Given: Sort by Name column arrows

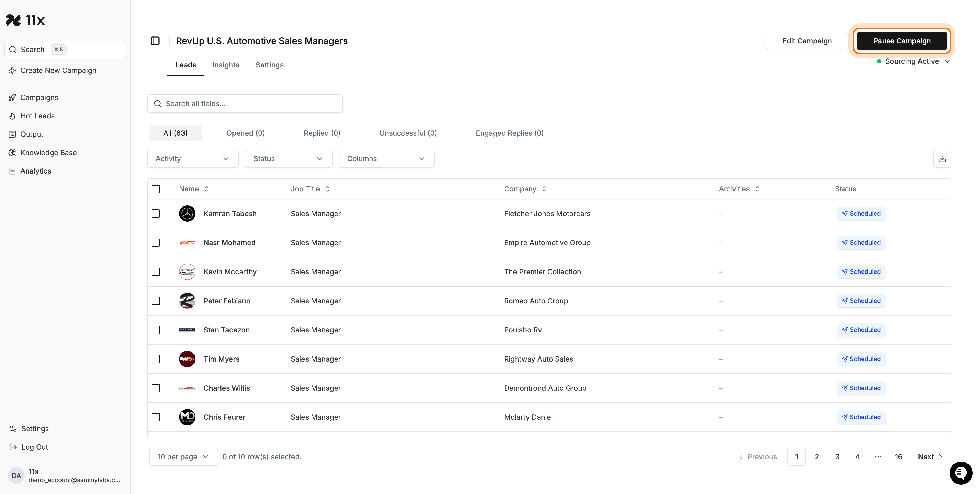Looking at the screenshot, I should point(206,189).
